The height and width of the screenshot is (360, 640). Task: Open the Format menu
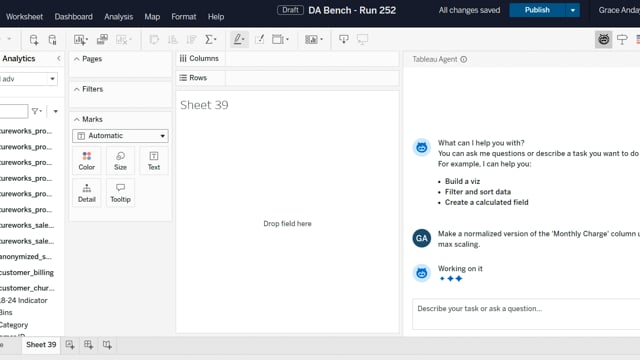click(184, 17)
